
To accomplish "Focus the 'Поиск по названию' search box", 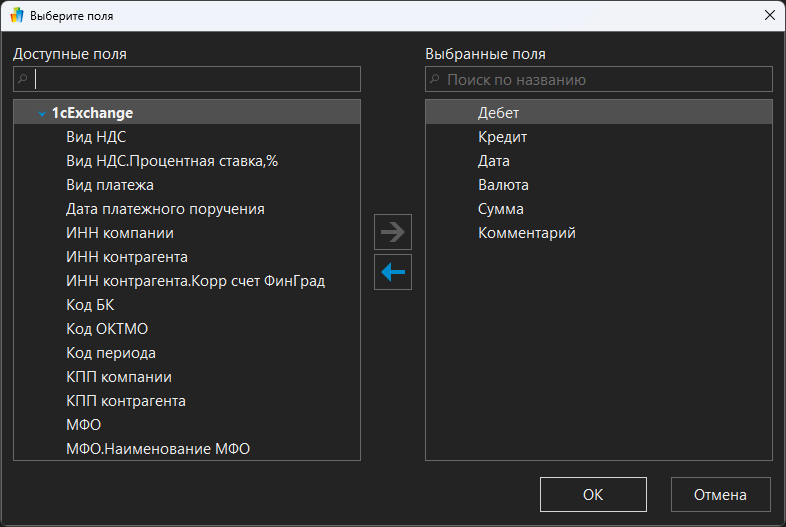I will click(605, 79).
